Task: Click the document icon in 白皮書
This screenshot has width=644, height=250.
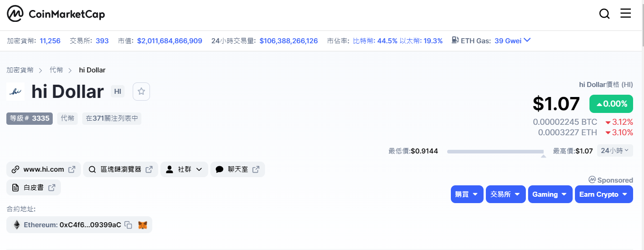Action: pyautogui.click(x=15, y=187)
